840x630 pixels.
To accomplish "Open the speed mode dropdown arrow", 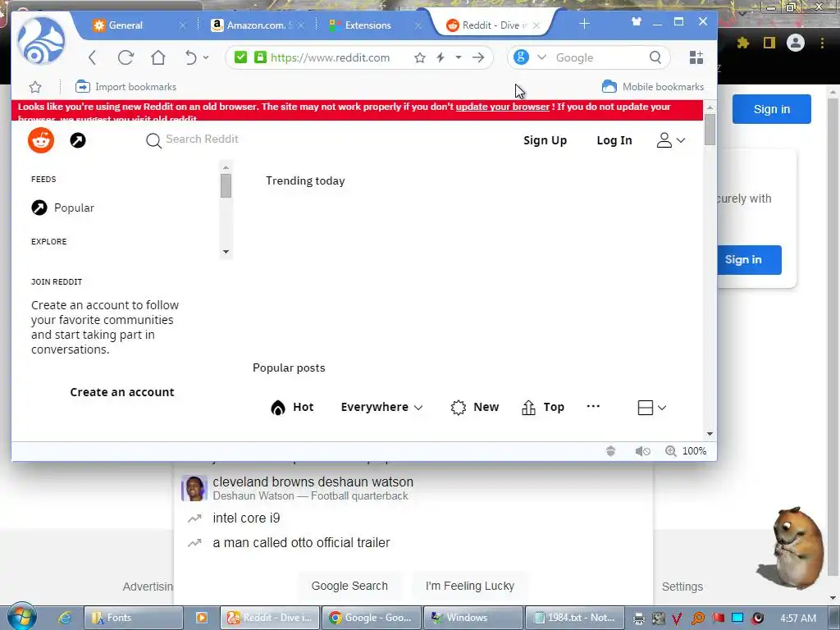I will [x=459, y=57].
